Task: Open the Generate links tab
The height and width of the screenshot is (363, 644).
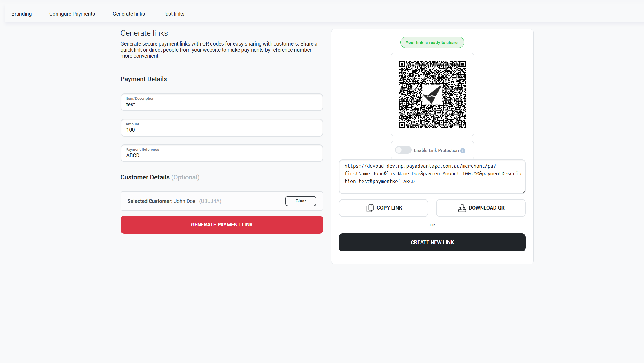Action: (129, 14)
